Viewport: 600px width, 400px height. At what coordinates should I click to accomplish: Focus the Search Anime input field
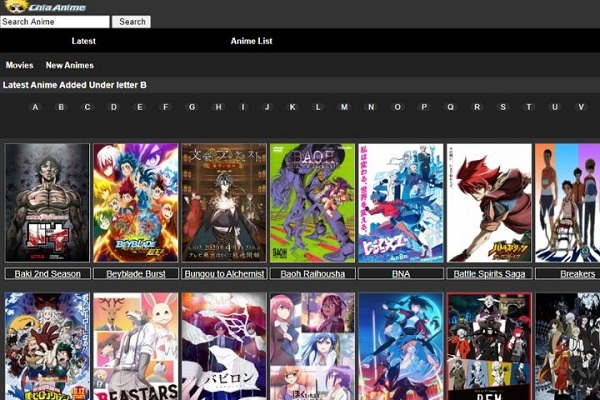[x=55, y=22]
